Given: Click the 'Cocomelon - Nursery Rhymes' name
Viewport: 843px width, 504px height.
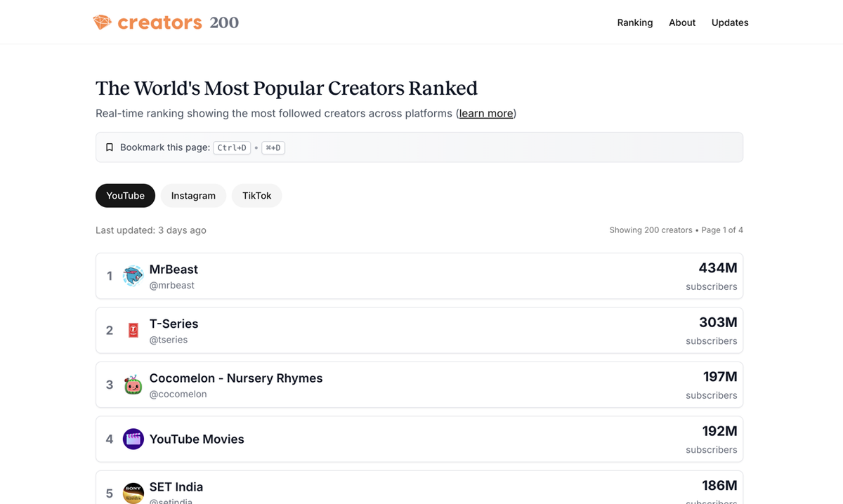Looking at the screenshot, I should tap(235, 378).
